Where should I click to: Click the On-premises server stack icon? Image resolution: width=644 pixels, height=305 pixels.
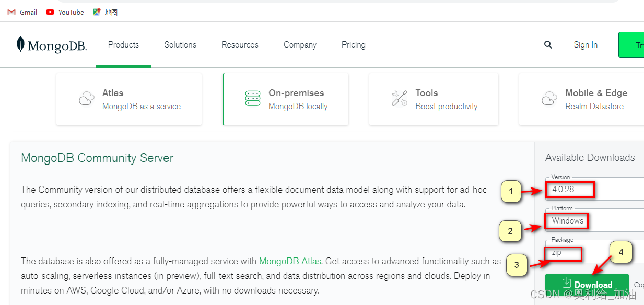(x=253, y=99)
